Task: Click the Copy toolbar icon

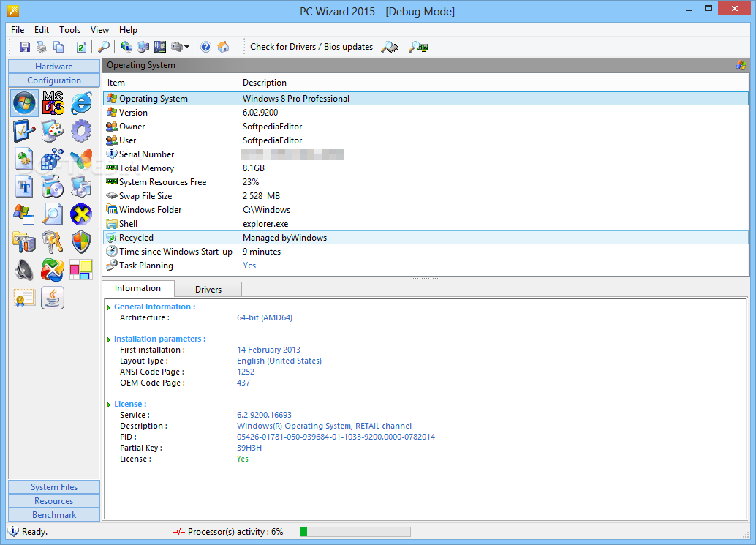Action: point(58,47)
